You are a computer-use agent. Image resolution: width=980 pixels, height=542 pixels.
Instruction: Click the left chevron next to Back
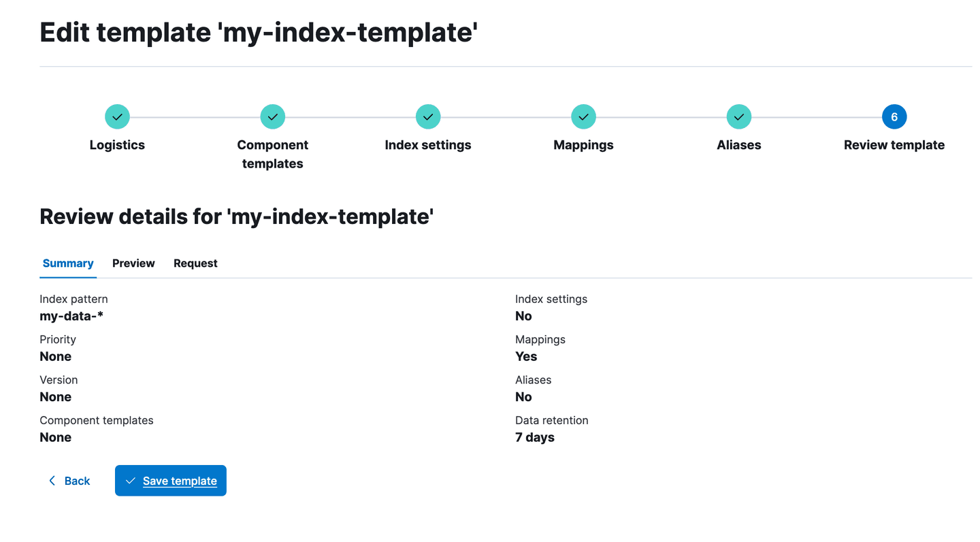(52, 481)
